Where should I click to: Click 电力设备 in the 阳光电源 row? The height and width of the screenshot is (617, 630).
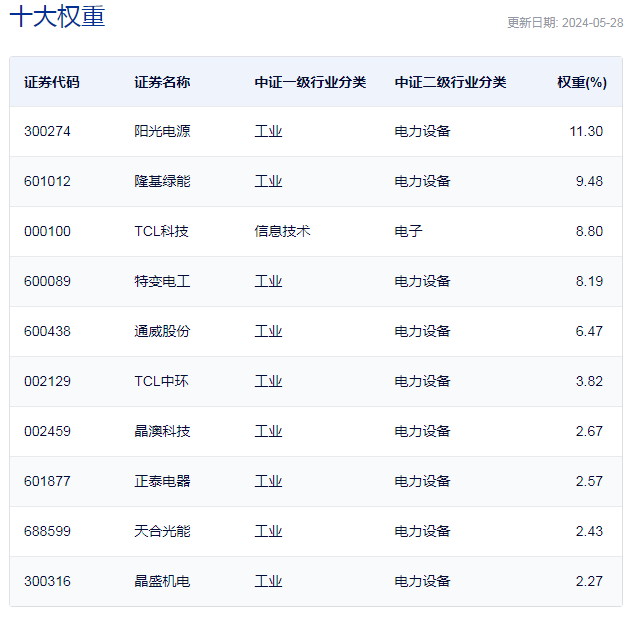point(423,131)
